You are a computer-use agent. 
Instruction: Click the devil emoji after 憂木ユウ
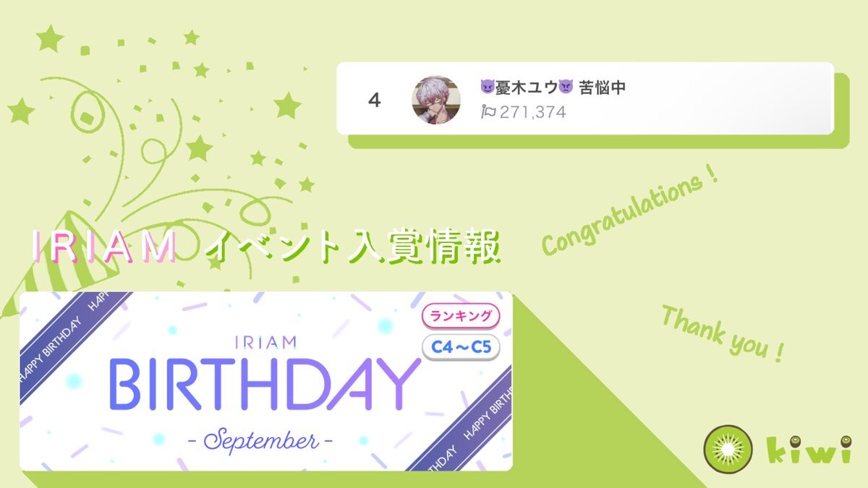[x=565, y=88]
